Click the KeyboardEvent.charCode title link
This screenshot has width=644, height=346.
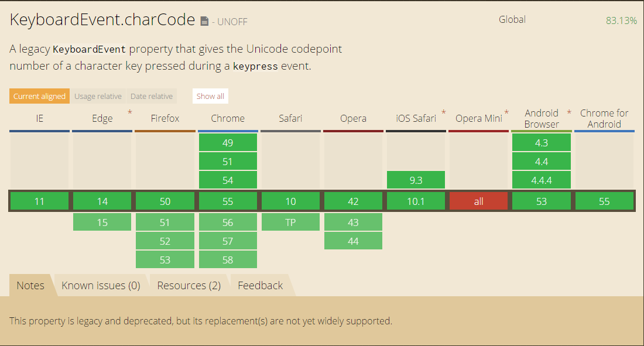[x=102, y=20]
